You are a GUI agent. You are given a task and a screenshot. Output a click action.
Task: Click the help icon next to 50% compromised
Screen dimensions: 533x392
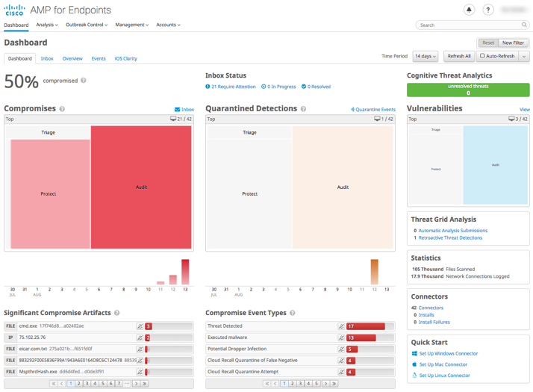[84, 81]
